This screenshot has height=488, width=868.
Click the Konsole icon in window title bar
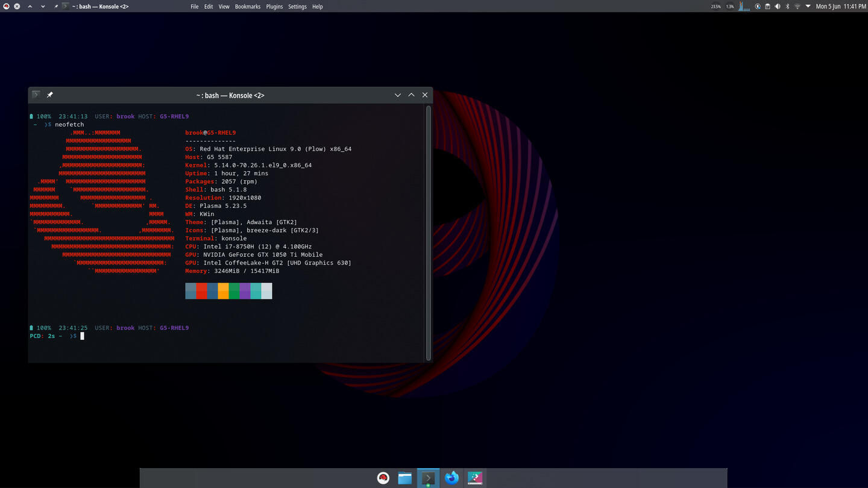(36, 95)
